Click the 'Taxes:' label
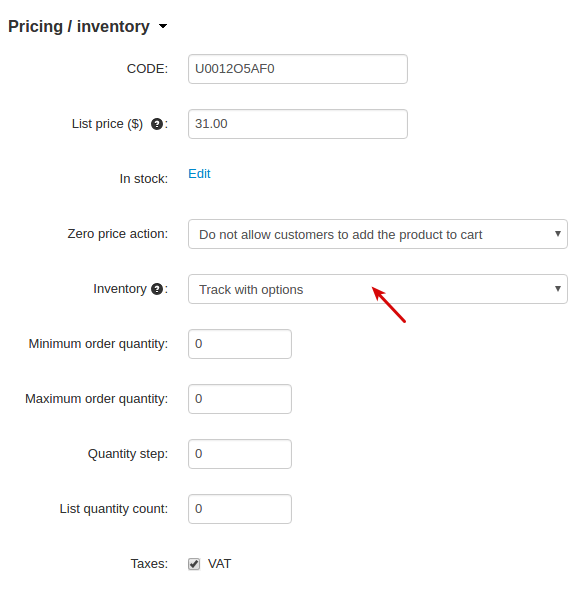The image size is (588, 598). point(149,564)
